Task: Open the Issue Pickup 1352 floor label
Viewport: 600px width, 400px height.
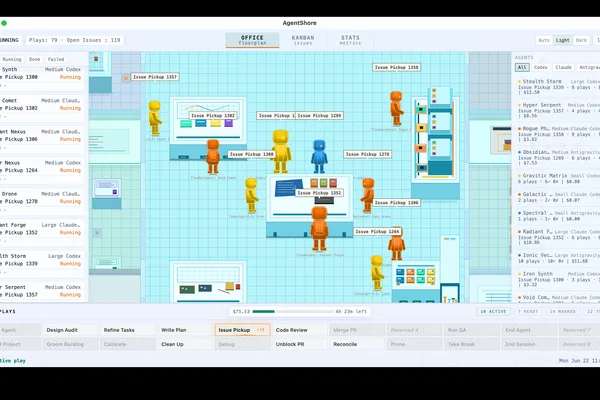Action: [319, 193]
